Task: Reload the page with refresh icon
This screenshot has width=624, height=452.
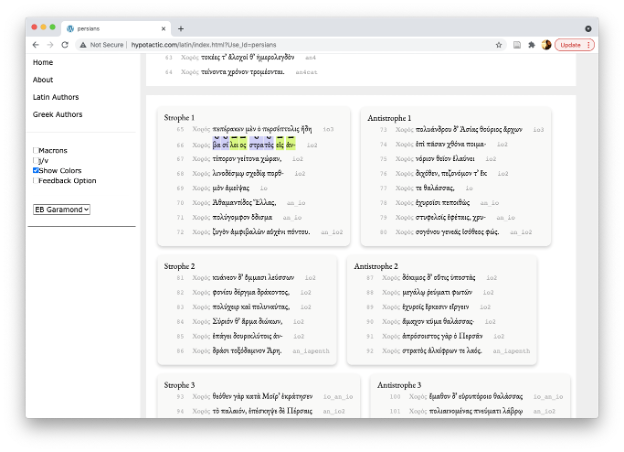Action: pyautogui.click(x=65, y=45)
